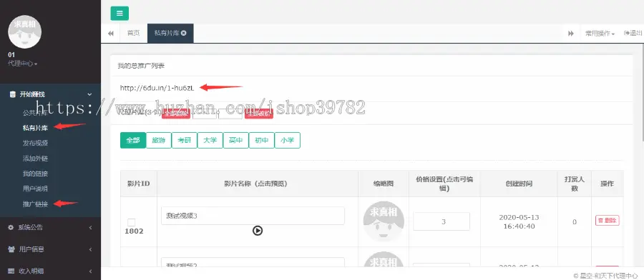
Task: Click the 退出 logout link
Action: tap(633, 33)
